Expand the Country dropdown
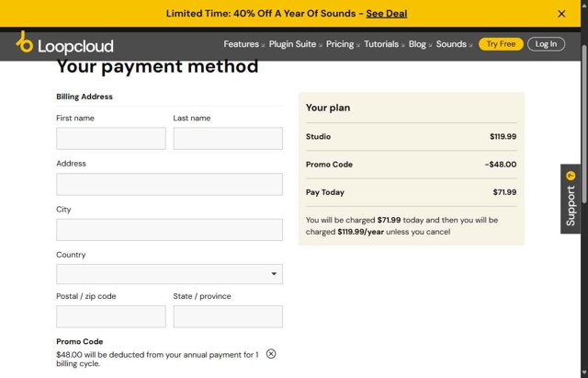 tap(169, 274)
